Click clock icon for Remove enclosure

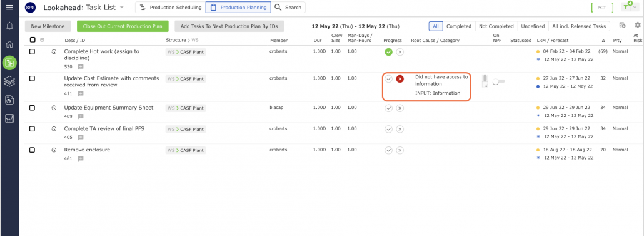(x=54, y=150)
